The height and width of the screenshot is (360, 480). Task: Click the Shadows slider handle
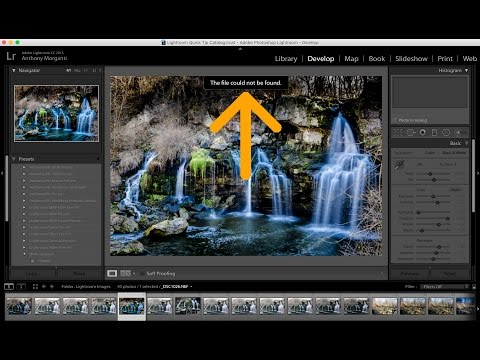[448, 218]
